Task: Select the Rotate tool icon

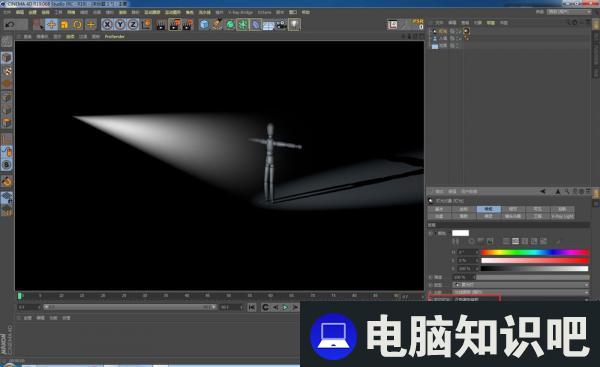Action: coord(78,25)
